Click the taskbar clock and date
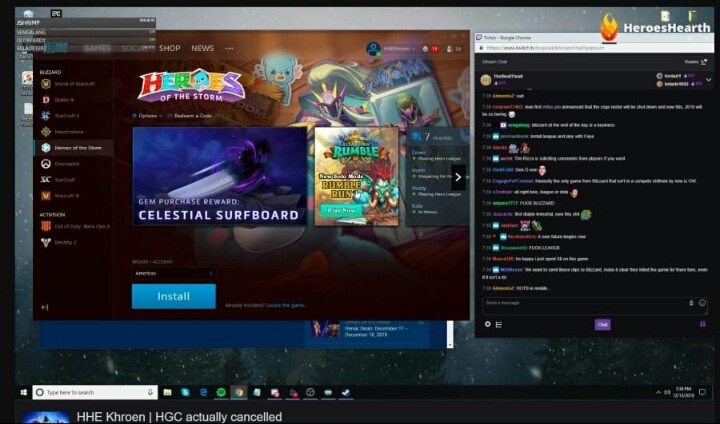Viewport: 720px width, 424px height. (683, 392)
